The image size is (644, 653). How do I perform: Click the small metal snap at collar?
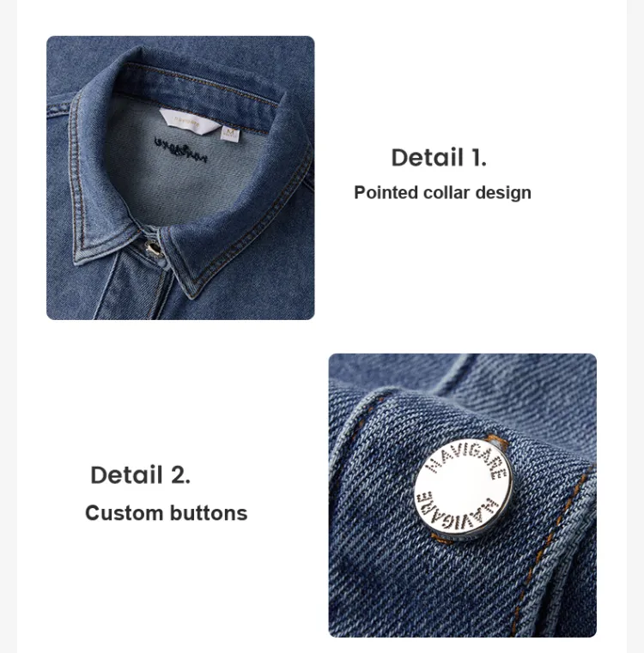tap(154, 248)
